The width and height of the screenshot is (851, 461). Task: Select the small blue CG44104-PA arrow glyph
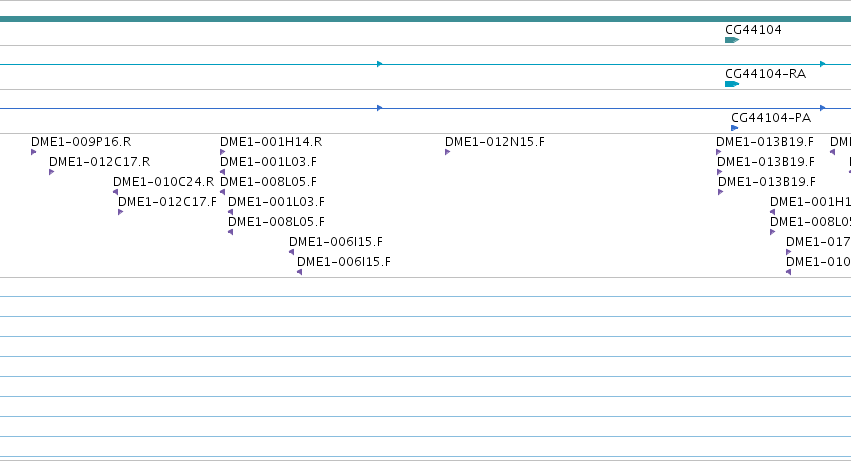coord(734,128)
